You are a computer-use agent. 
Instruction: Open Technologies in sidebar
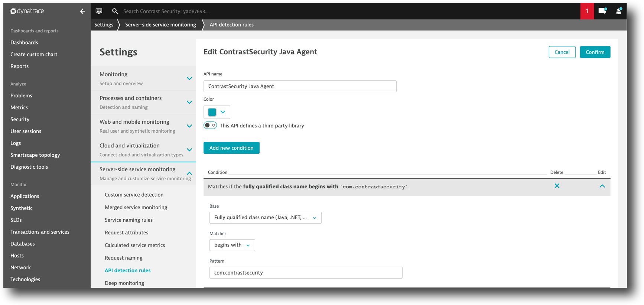point(25,279)
